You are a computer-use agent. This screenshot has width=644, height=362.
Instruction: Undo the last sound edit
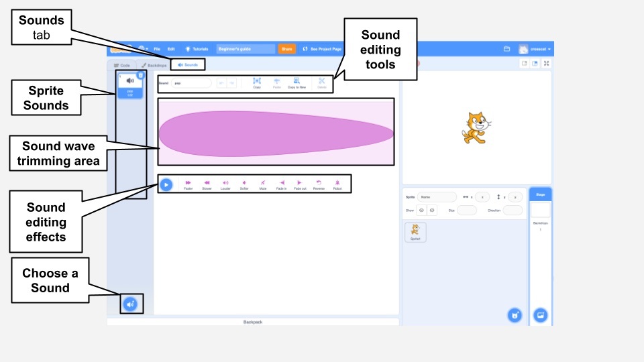point(221,83)
